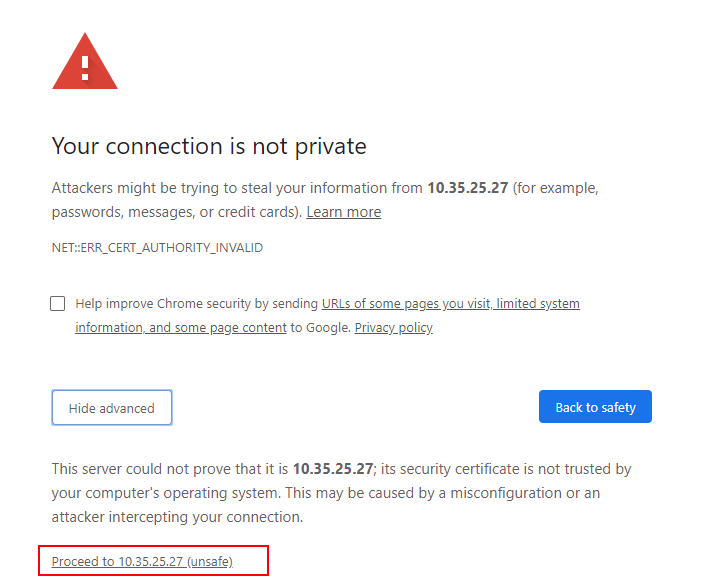The height and width of the screenshot is (586, 705).
Task: Click the Back to safety button
Action: coord(595,407)
